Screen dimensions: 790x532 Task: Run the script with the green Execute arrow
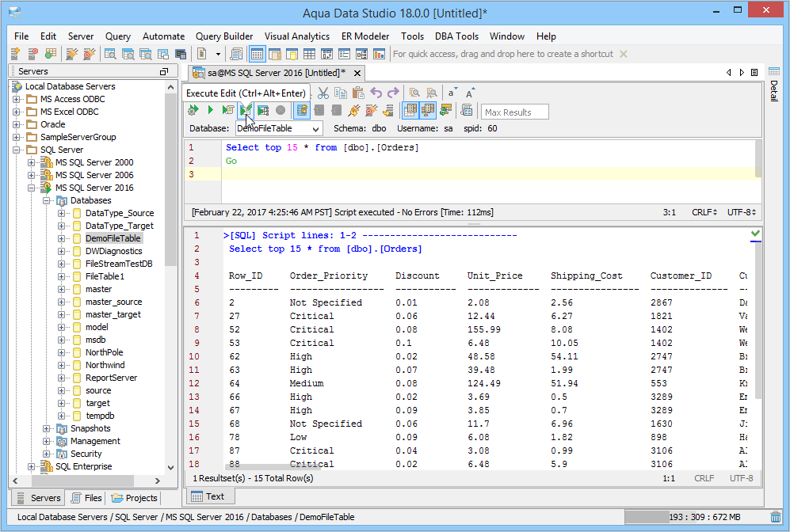tap(211, 110)
